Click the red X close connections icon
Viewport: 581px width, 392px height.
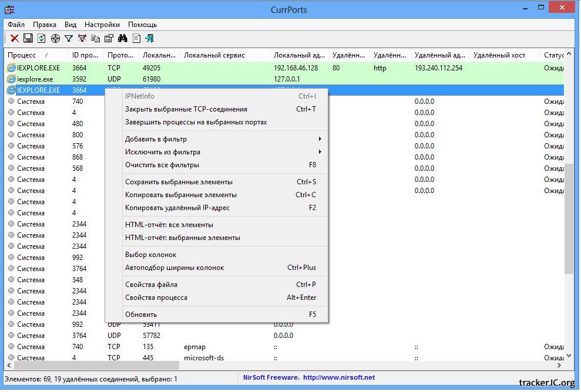[15, 38]
